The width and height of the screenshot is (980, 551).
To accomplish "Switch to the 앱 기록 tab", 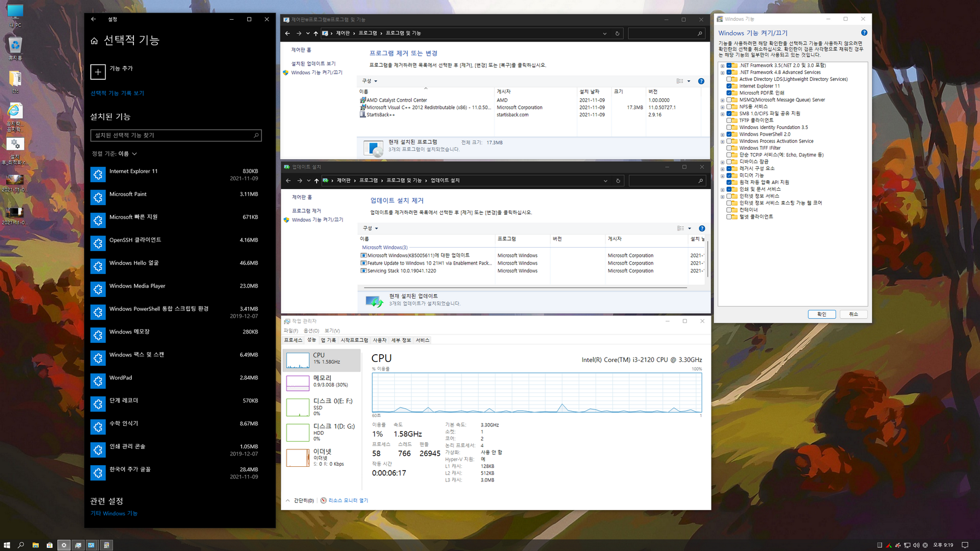I will tap(328, 340).
